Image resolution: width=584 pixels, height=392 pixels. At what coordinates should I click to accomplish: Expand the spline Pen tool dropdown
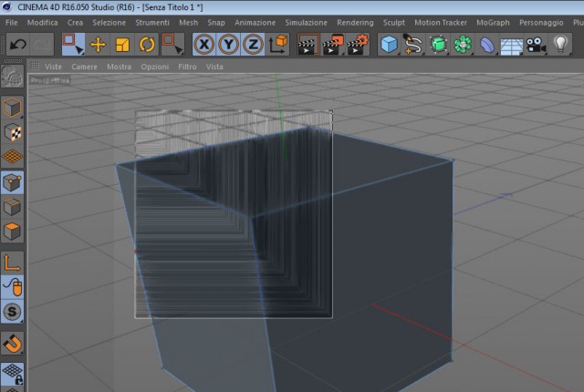[x=413, y=45]
